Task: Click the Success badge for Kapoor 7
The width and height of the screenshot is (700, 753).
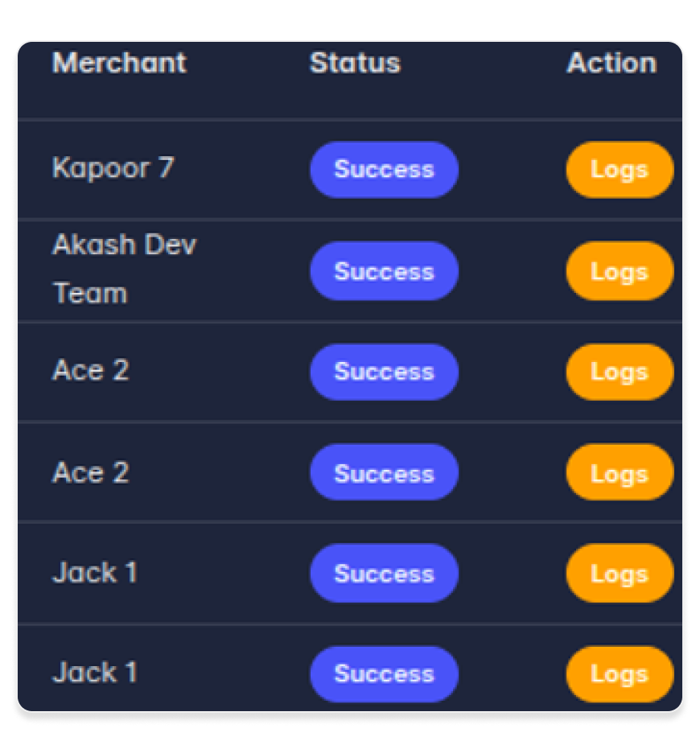Action: click(x=384, y=170)
